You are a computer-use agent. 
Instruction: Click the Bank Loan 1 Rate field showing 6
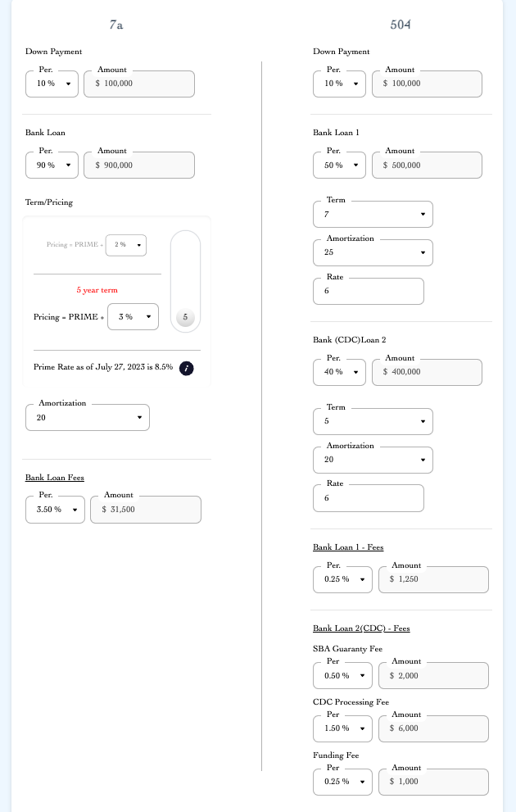point(367,291)
